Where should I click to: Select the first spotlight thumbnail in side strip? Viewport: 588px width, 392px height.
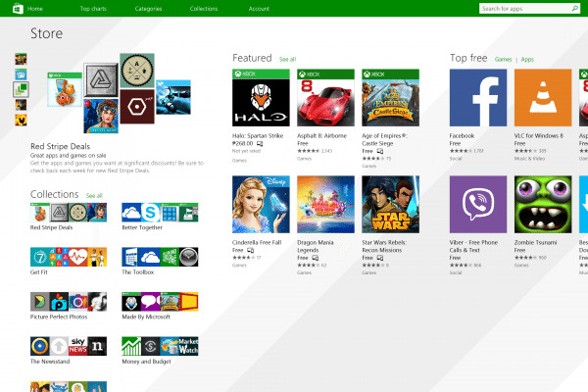tap(21, 59)
